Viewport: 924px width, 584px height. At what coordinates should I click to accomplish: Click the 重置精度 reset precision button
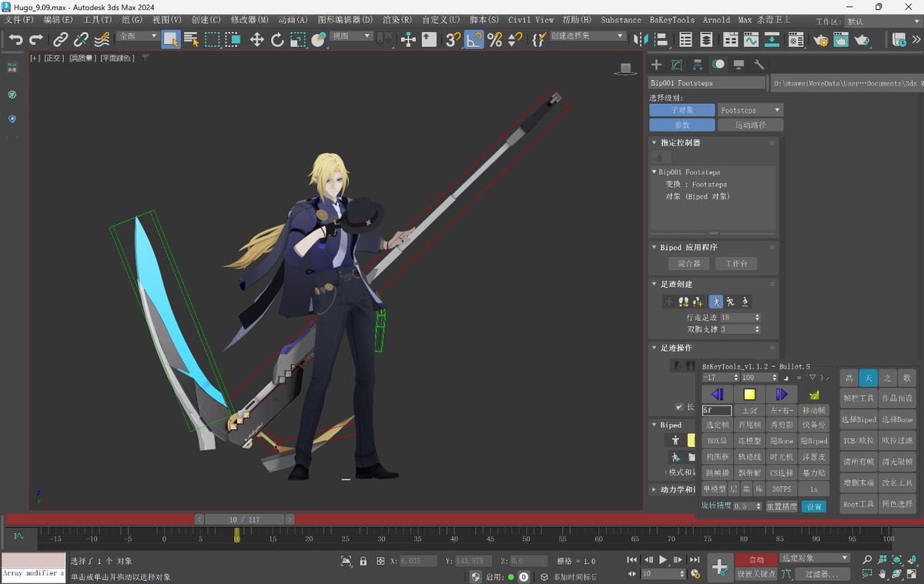782,506
